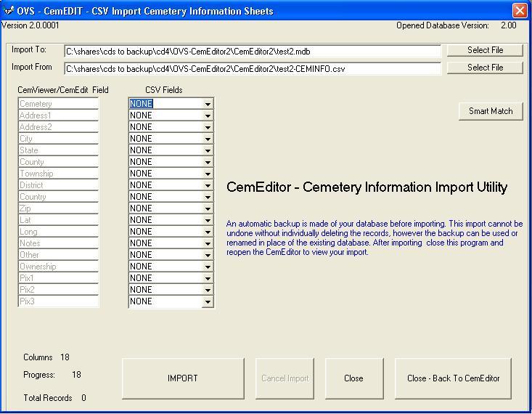Click the Pix2 field box
The width and height of the screenshot is (532, 414).
[x=58, y=290]
